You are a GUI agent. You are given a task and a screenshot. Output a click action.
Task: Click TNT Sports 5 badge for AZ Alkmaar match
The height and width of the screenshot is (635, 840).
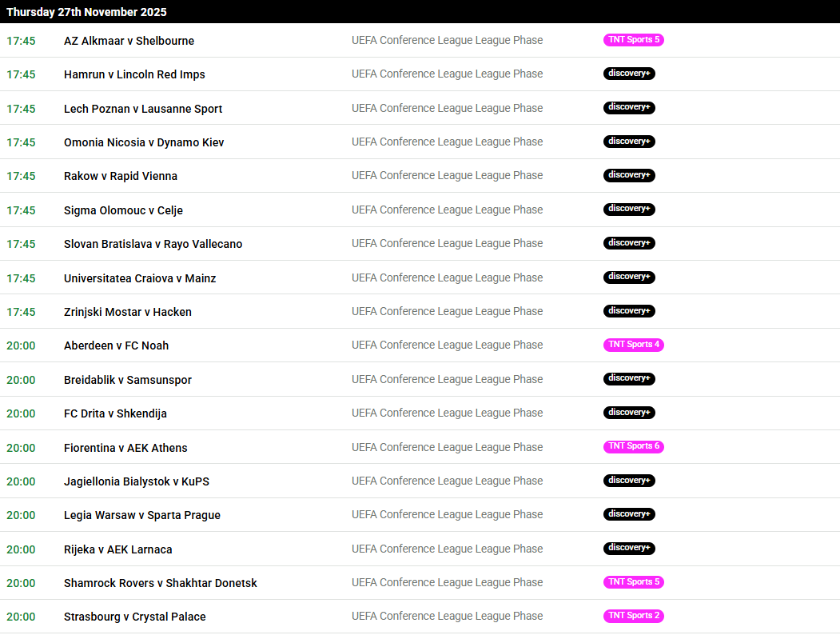tap(633, 40)
